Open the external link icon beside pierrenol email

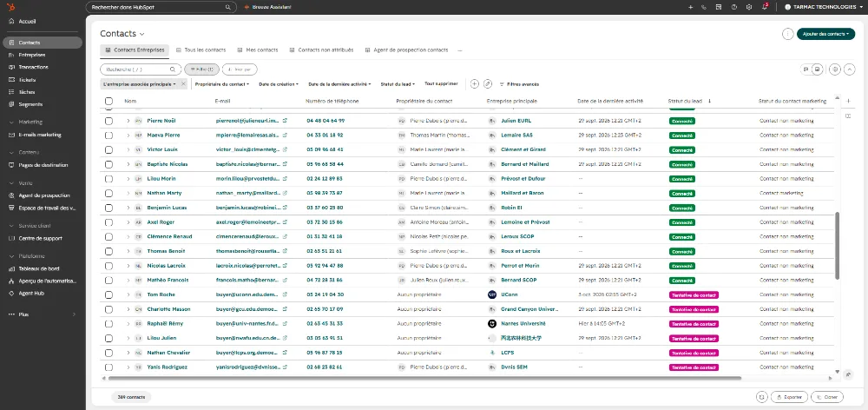click(x=285, y=120)
